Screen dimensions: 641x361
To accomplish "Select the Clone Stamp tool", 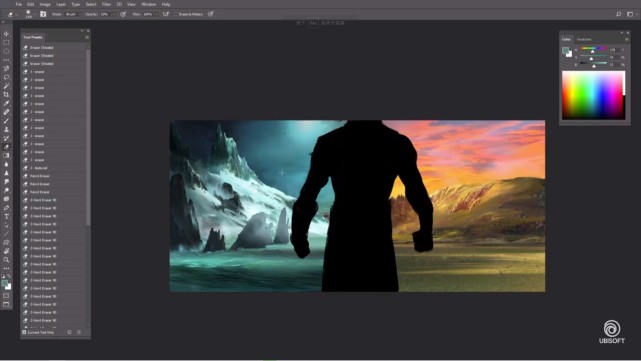I will point(6,129).
